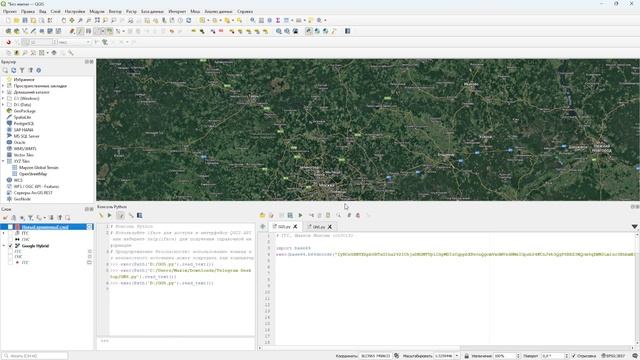Image resolution: width=640 pixels, height=360 pixels.
Task: Switch to the second script tab in editor
Action: [x=319, y=227]
